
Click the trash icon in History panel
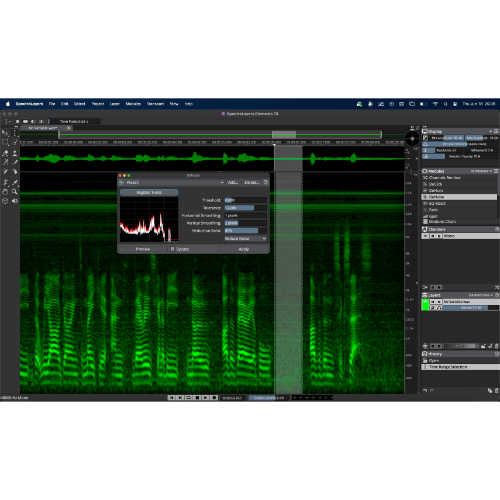coord(496,390)
